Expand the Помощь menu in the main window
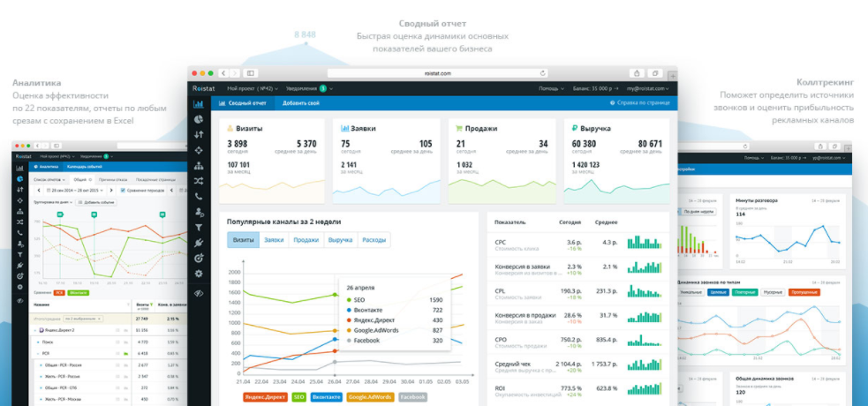Screen dimensions: 868x406 551,88
